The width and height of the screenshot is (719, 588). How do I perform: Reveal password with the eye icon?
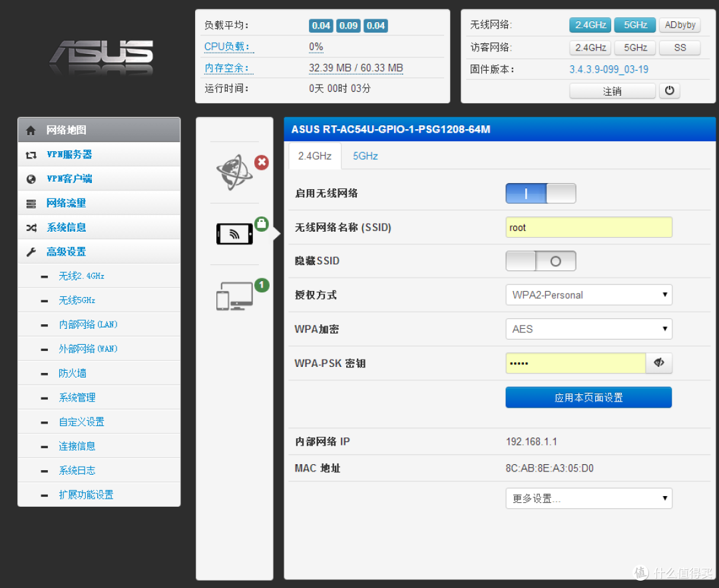click(x=659, y=363)
